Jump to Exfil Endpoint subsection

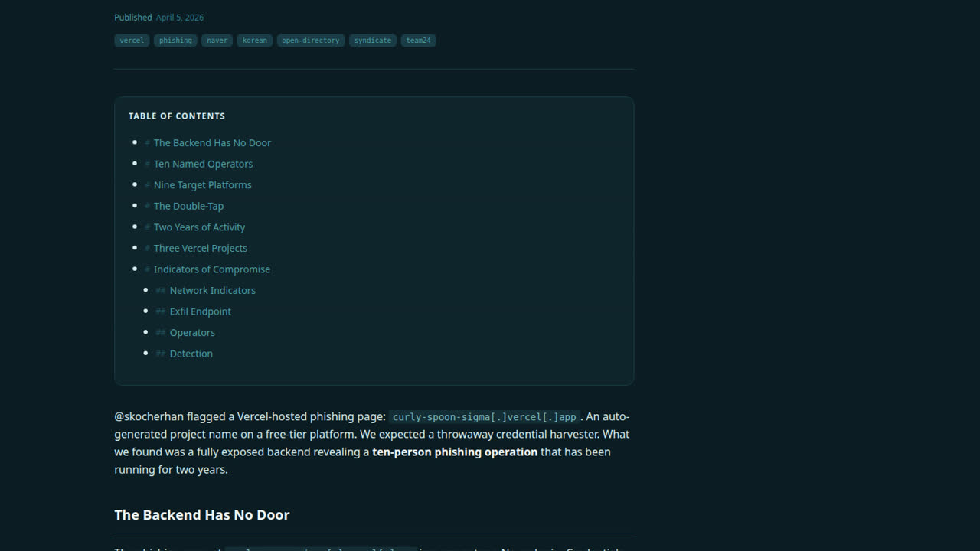[200, 311]
